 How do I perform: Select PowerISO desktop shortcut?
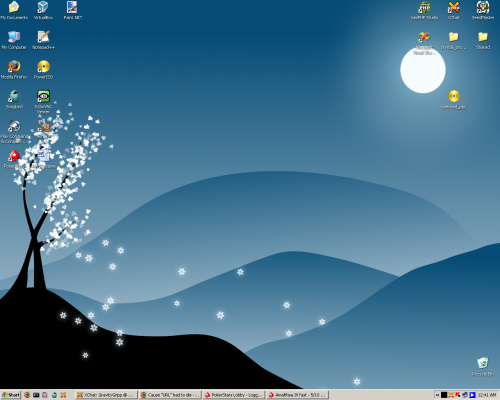(x=43, y=69)
